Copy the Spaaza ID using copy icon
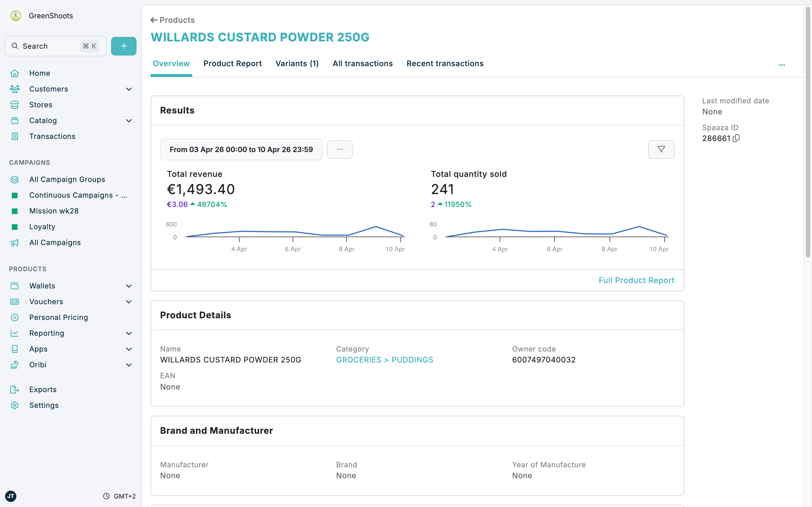 (x=736, y=138)
